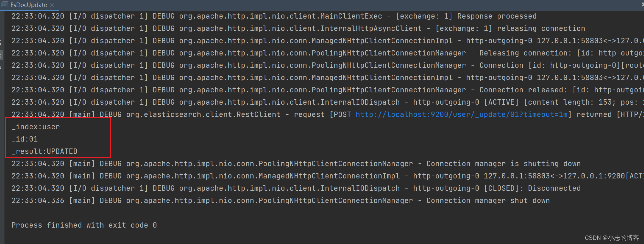Click the CSDN watermark text
This screenshot has width=644, height=244.
612,238
